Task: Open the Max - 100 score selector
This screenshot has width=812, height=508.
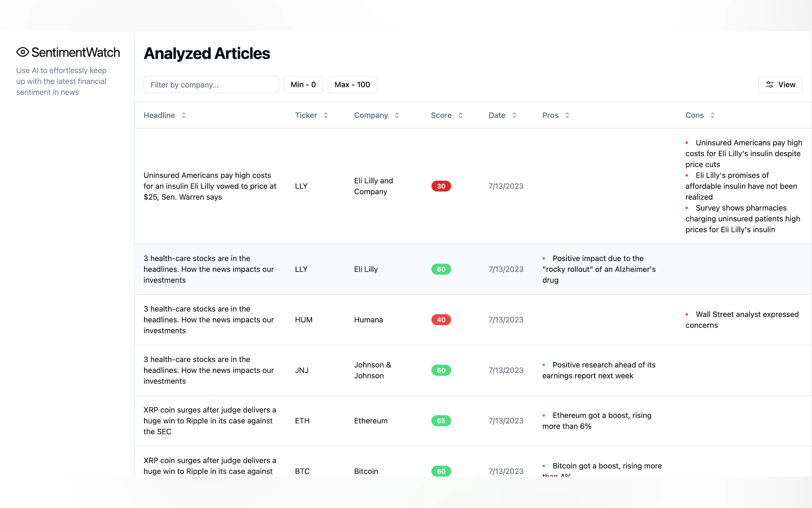Action: click(x=352, y=85)
